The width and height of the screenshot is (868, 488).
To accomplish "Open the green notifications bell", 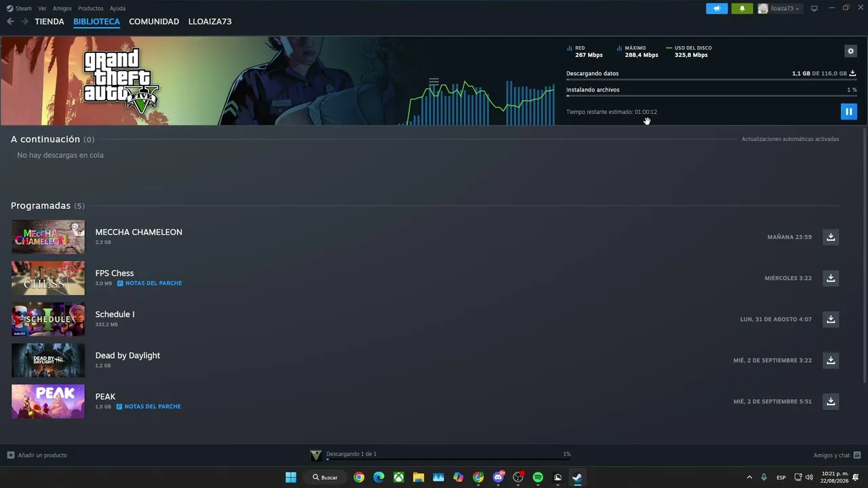I will point(742,8).
